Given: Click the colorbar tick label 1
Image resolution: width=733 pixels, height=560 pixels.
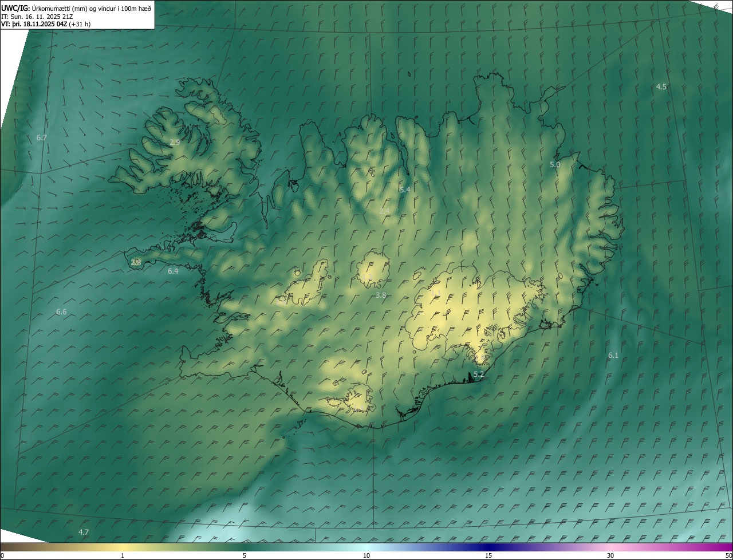Looking at the screenshot, I should tap(123, 555).
